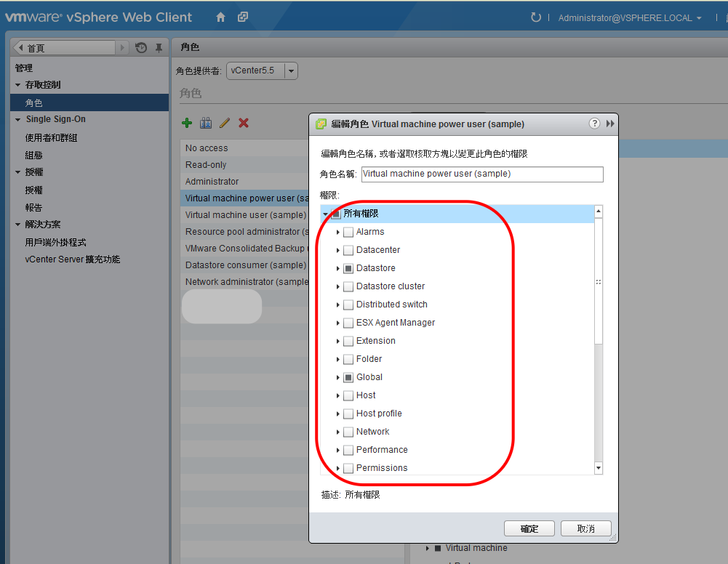Open the navigator history icon
This screenshot has width=728, height=564.
[141, 47]
